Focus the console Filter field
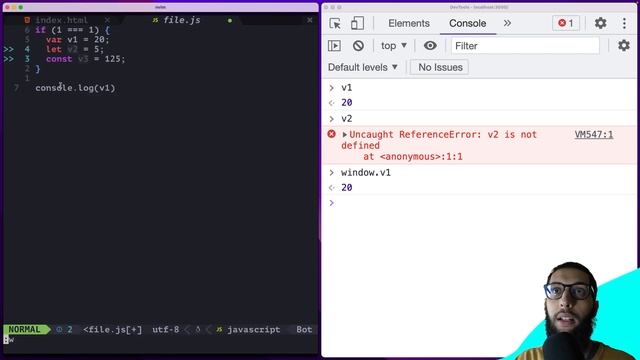 click(525, 46)
